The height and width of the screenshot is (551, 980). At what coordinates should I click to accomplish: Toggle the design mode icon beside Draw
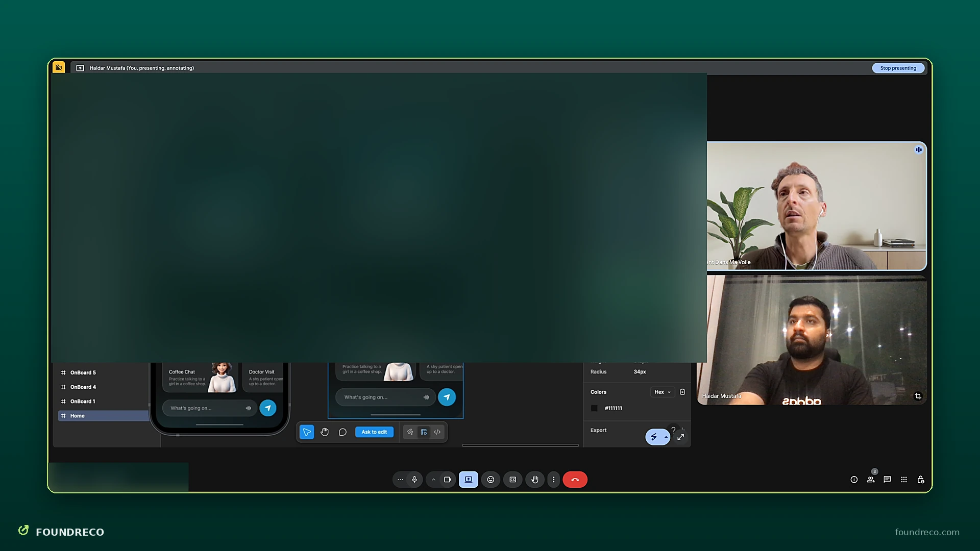(424, 432)
